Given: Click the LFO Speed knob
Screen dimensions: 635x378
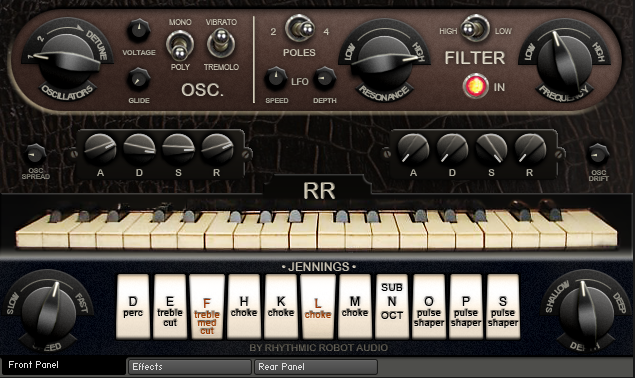Looking at the screenshot, I should point(276,78).
